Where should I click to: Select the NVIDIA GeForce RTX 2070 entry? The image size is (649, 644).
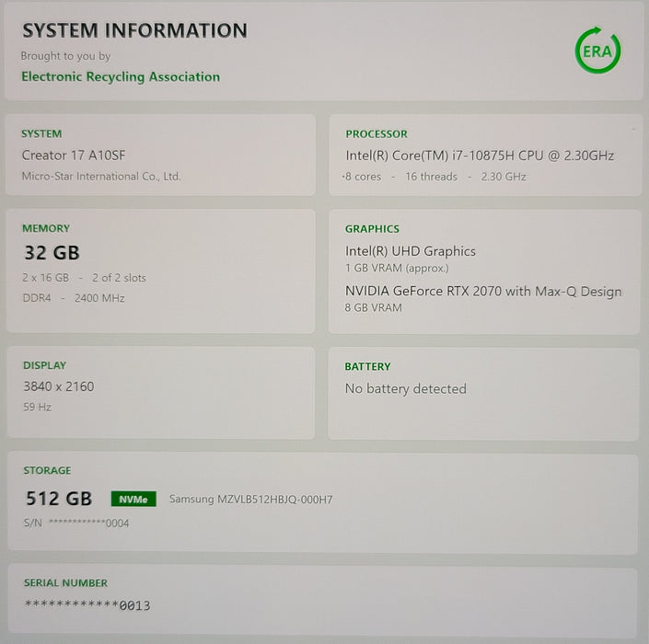[483, 292]
